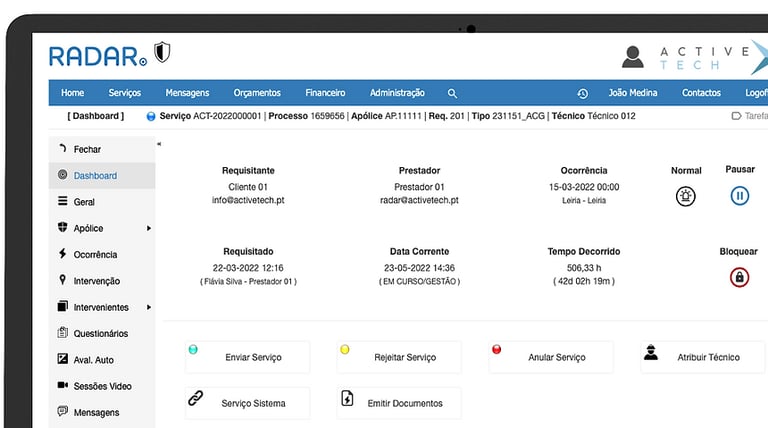Expand the Apólice submenu arrow
This screenshot has width=768, height=428.
click(148, 228)
